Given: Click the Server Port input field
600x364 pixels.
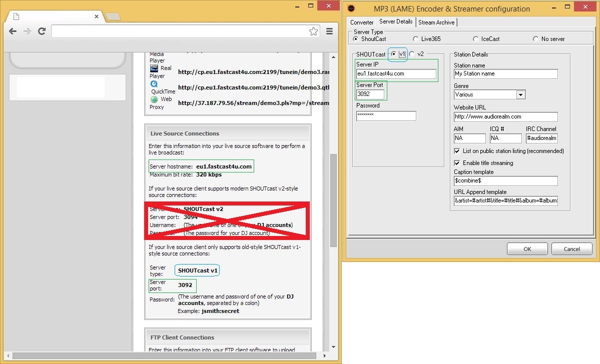Looking at the screenshot, I should click(370, 94).
